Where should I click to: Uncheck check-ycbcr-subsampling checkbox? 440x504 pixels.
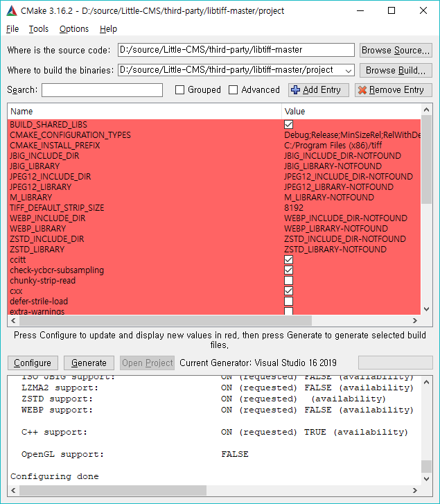(288, 270)
